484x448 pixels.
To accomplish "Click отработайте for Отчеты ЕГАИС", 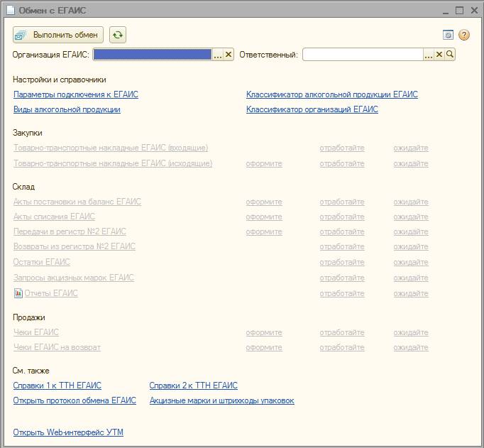I will point(342,294).
